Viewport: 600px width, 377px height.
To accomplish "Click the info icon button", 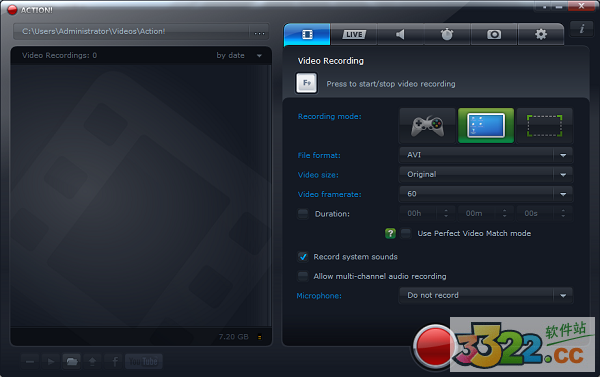I will 582,29.
